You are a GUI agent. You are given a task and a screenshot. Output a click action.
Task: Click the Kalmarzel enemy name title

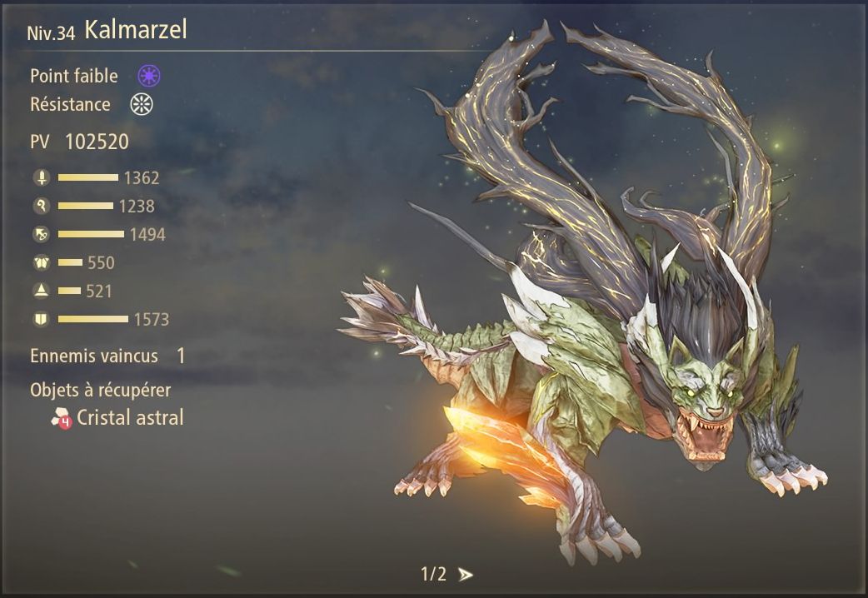click(136, 29)
